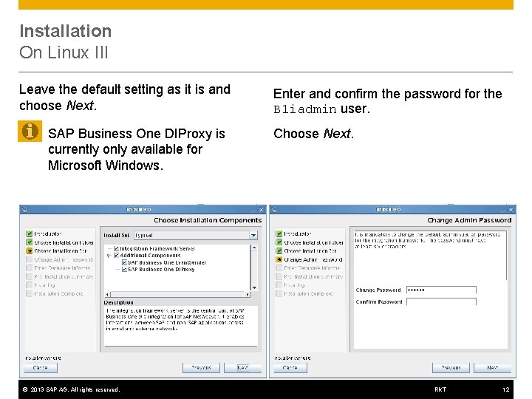Click the Change Password field

[441, 290]
